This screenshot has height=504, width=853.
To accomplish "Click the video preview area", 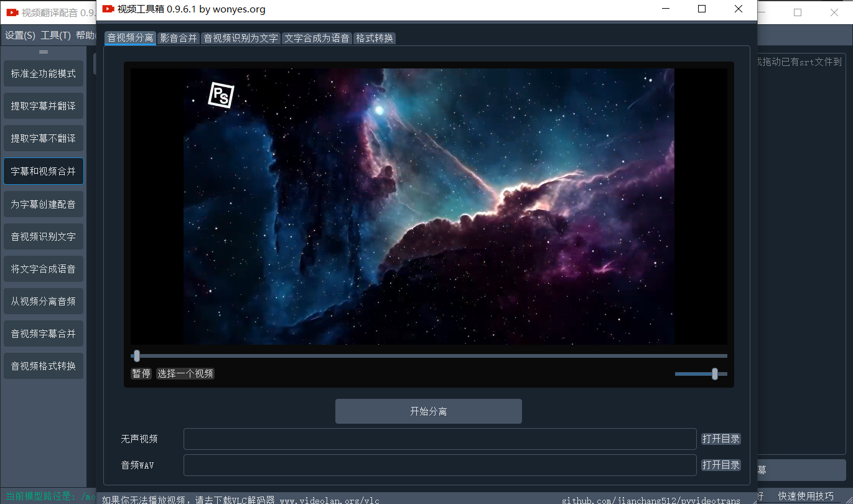I will click(429, 206).
